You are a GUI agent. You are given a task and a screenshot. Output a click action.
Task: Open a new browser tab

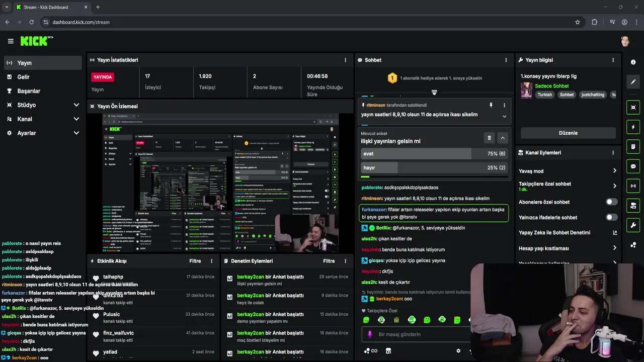pyautogui.click(x=98, y=7)
